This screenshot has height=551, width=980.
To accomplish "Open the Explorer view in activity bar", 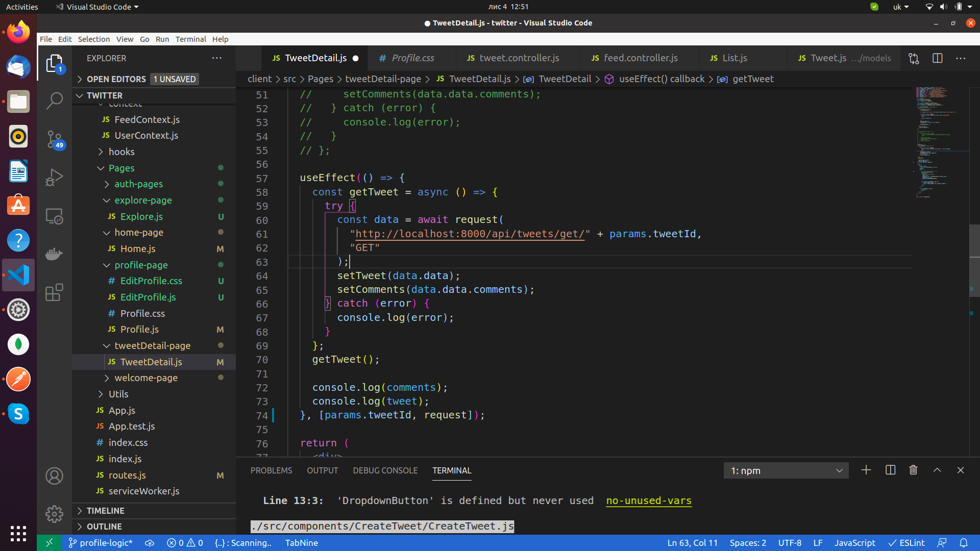I will point(54,64).
